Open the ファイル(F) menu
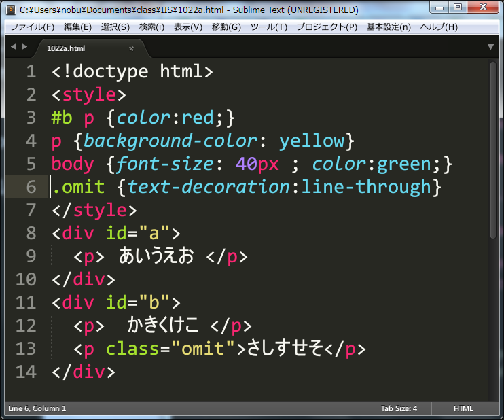 (x=32, y=27)
